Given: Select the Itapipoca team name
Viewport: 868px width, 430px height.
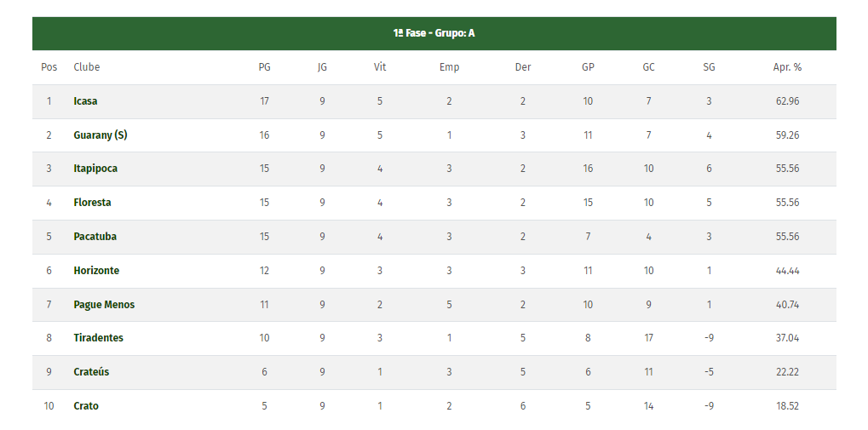Looking at the screenshot, I should (95, 169).
